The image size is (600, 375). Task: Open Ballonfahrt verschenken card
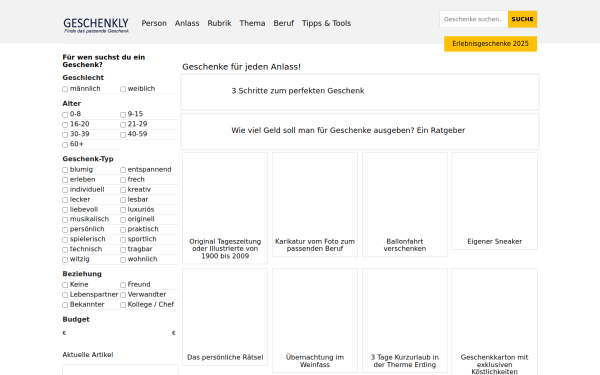pos(405,204)
